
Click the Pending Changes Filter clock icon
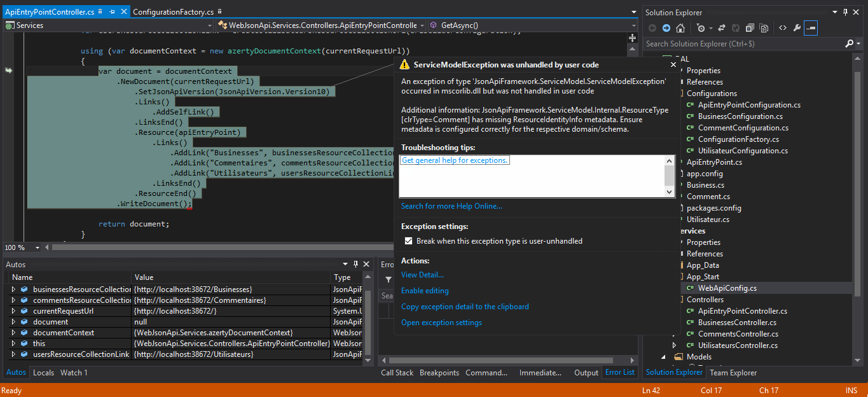click(x=700, y=28)
